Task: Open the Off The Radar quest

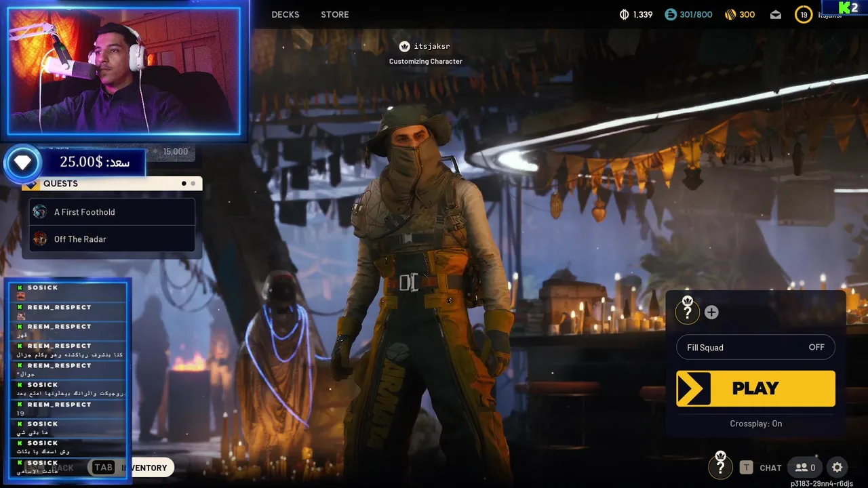Action: tap(112, 239)
